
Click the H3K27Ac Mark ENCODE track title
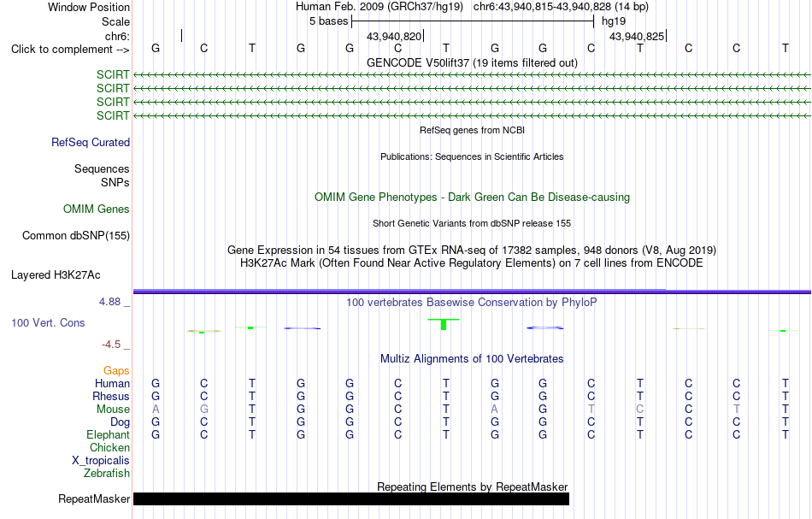pyautogui.click(x=472, y=263)
